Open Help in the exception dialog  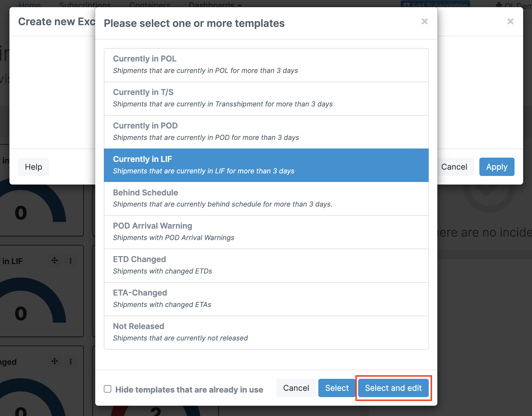[33, 167]
